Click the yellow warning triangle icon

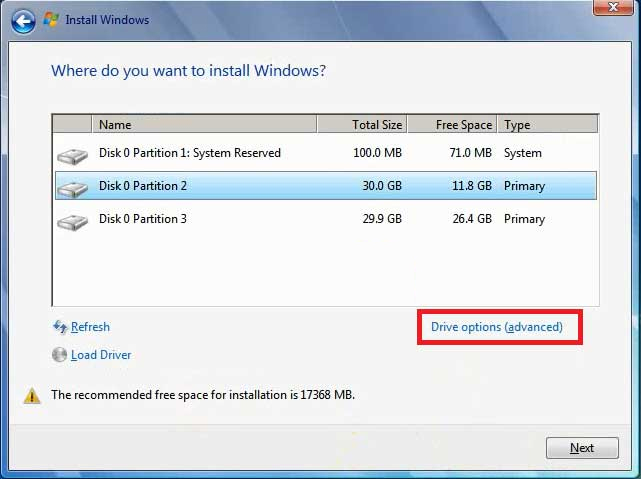[x=32, y=396]
